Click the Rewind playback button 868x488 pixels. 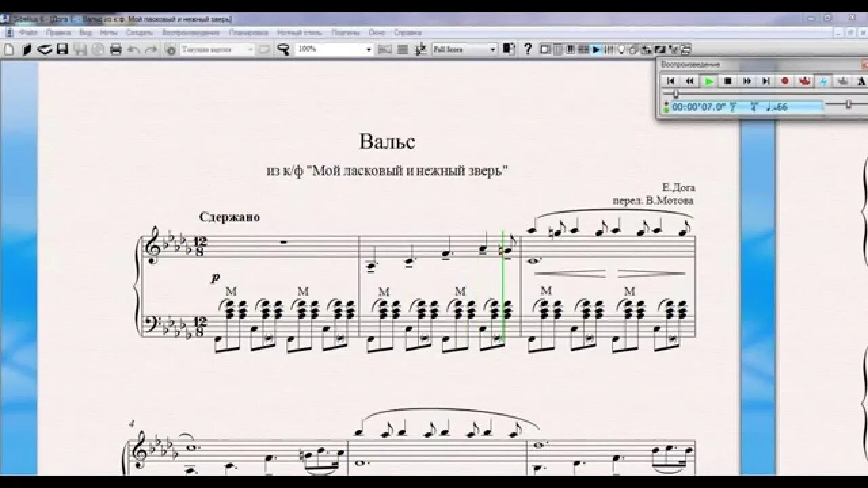click(x=690, y=81)
